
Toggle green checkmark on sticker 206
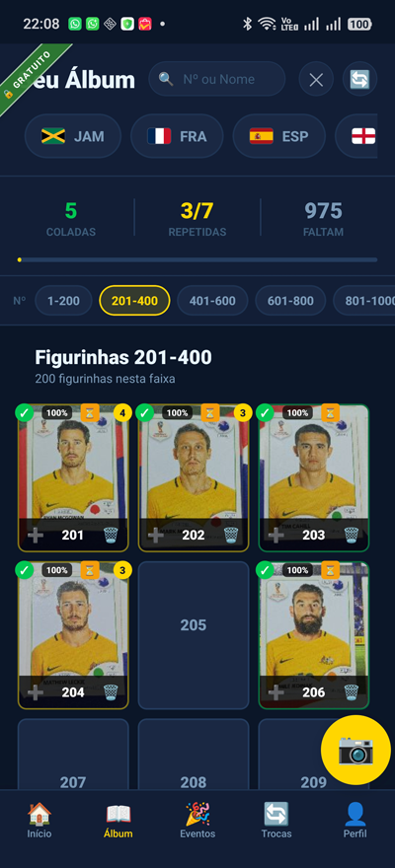pyautogui.click(x=266, y=570)
